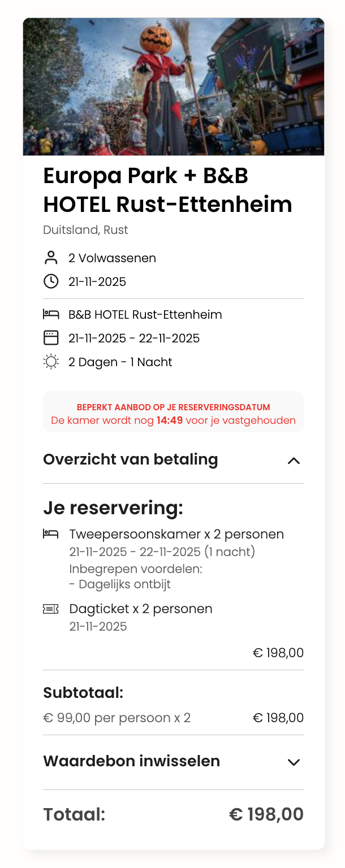Select the clock icon beside the reservation date
This screenshot has width=345, height=868.
(52, 281)
